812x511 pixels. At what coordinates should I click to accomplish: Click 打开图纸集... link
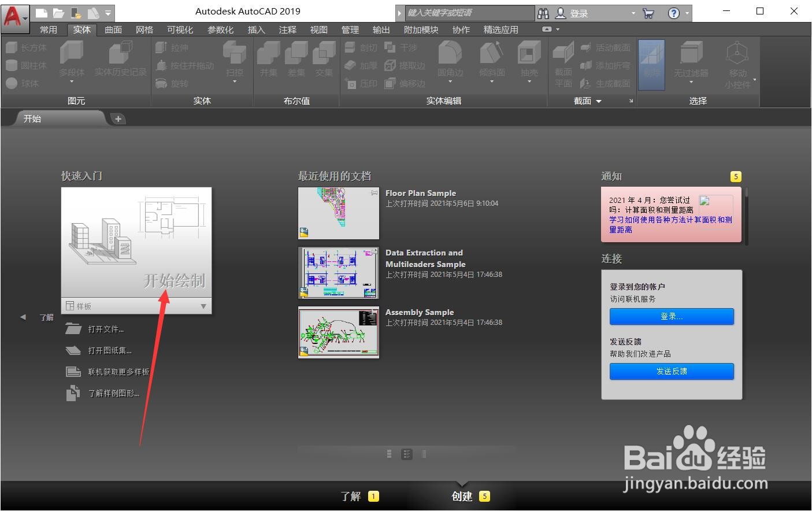point(110,350)
